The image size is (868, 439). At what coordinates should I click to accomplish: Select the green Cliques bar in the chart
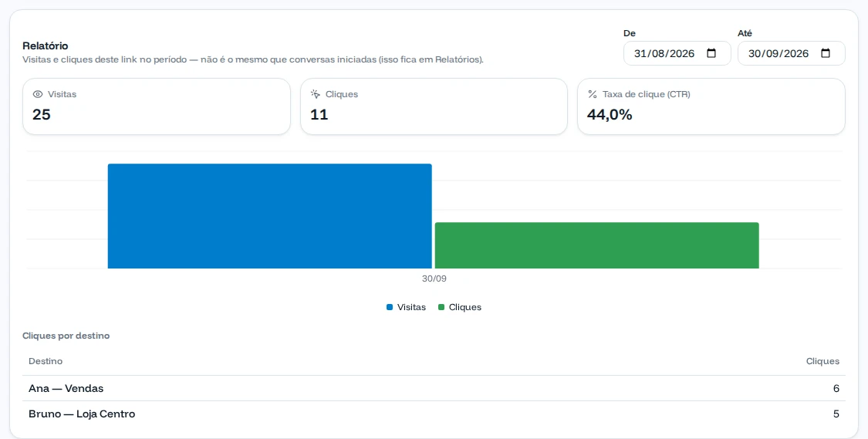coord(596,245)
